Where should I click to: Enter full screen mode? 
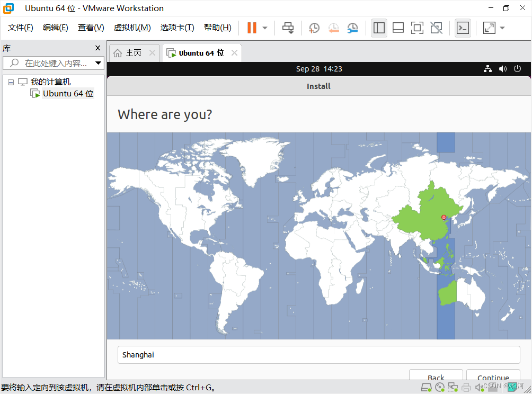pos(417,28)
